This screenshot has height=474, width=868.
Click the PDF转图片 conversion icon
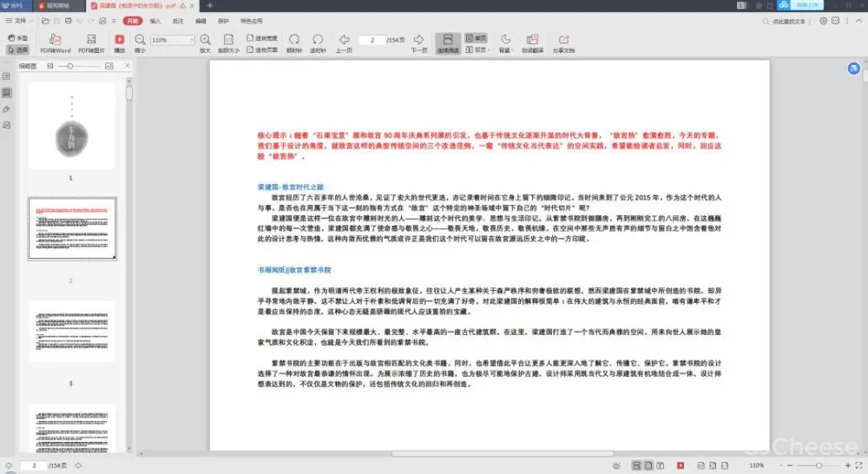[x=91, y=41]
